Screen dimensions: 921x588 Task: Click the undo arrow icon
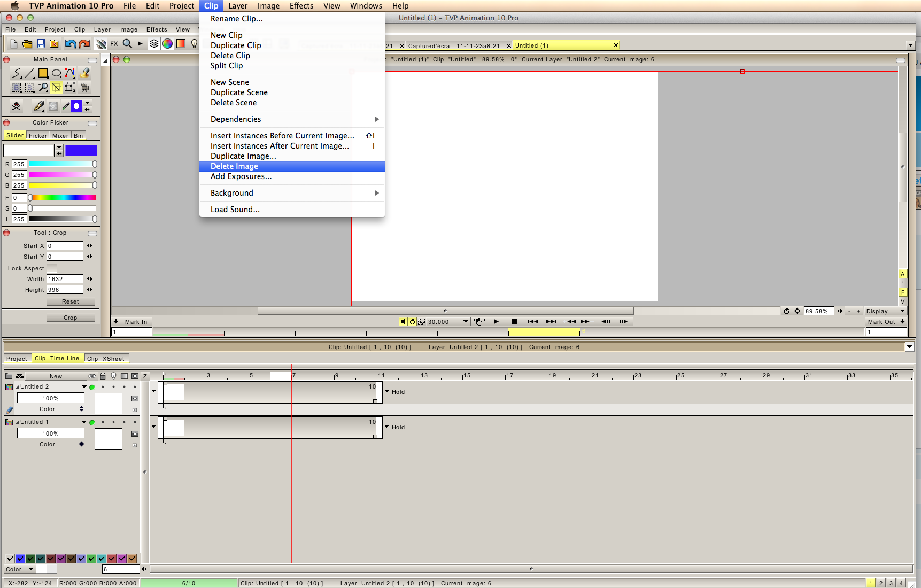70,44
